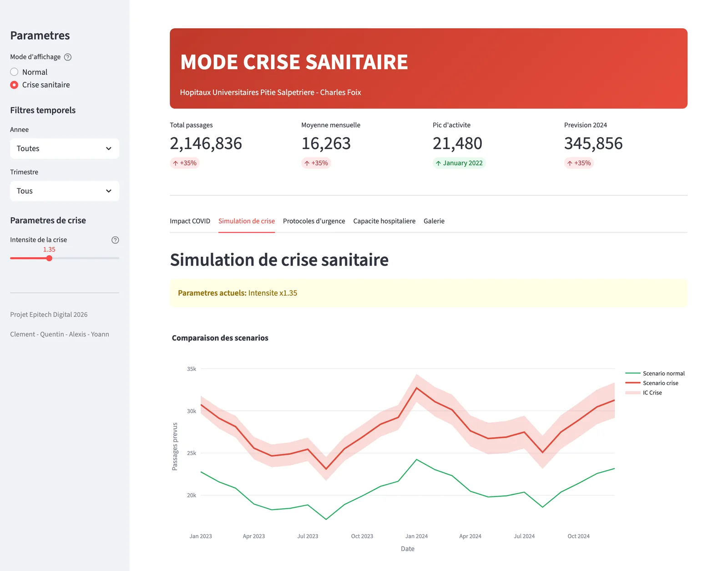Open the Protocoles d'urgence tab
This screenshot has height=571, width=728.
click(314, 221)
